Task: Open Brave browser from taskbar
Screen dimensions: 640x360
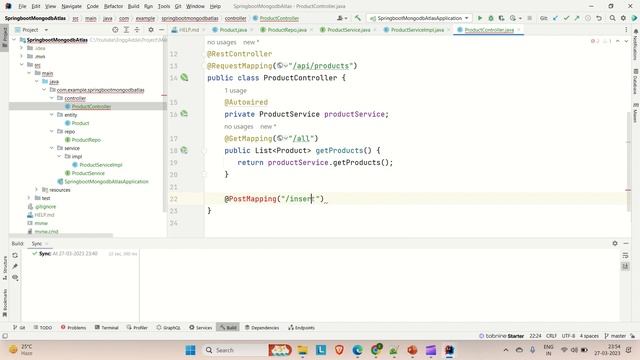Action: [339, 350]
